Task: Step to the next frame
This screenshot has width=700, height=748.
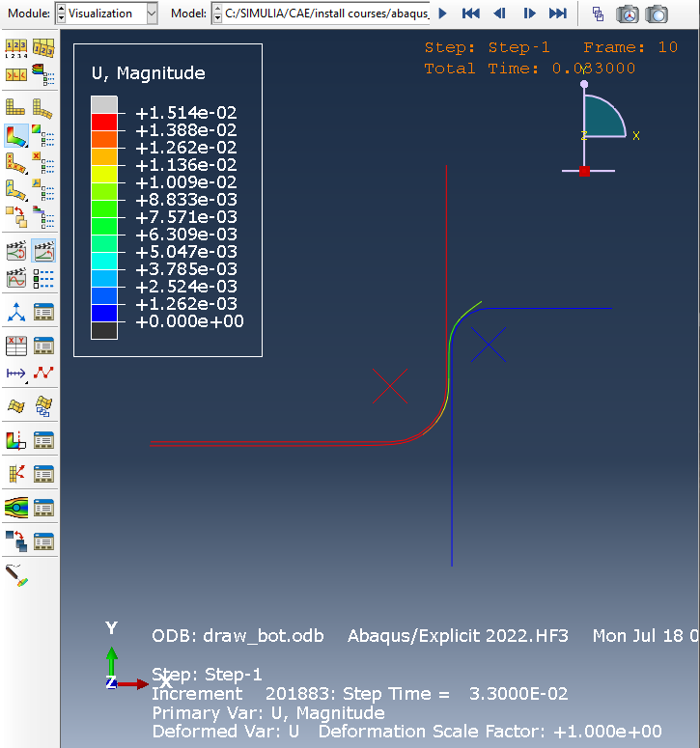Action: [x=529, y=14]
